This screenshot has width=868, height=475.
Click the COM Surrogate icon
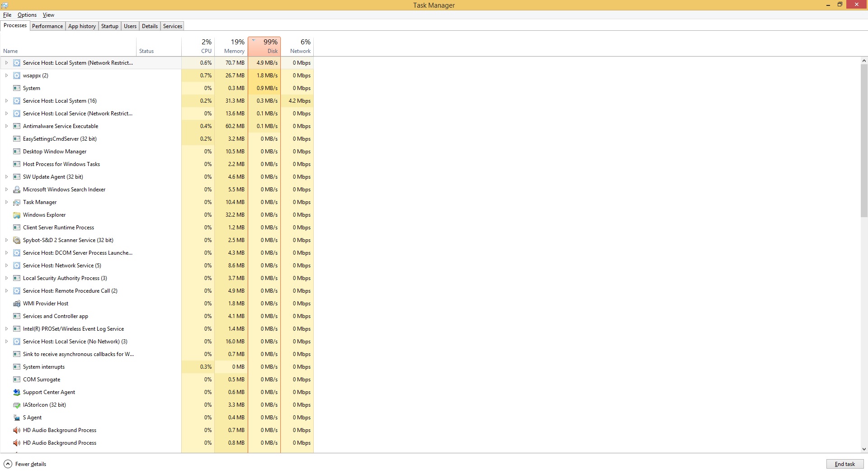(17, 380)
